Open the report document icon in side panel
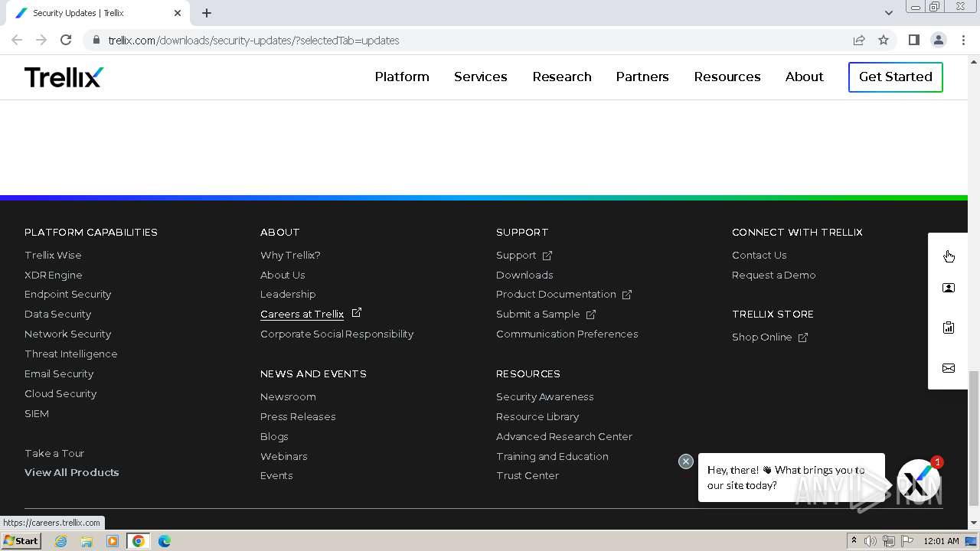980x551 pixels. coord(949,328)
